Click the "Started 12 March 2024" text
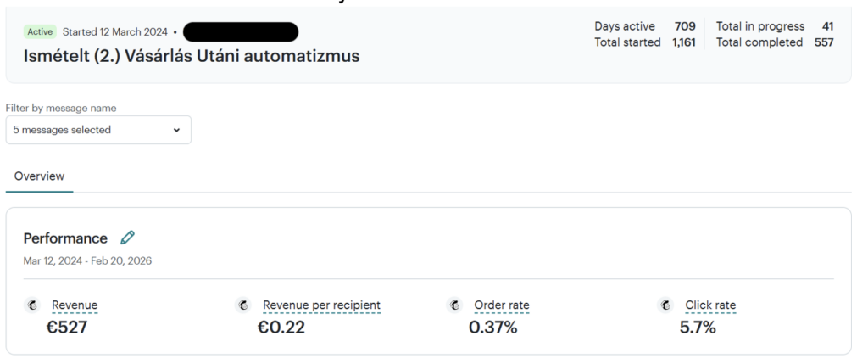 tap(115, 32)
